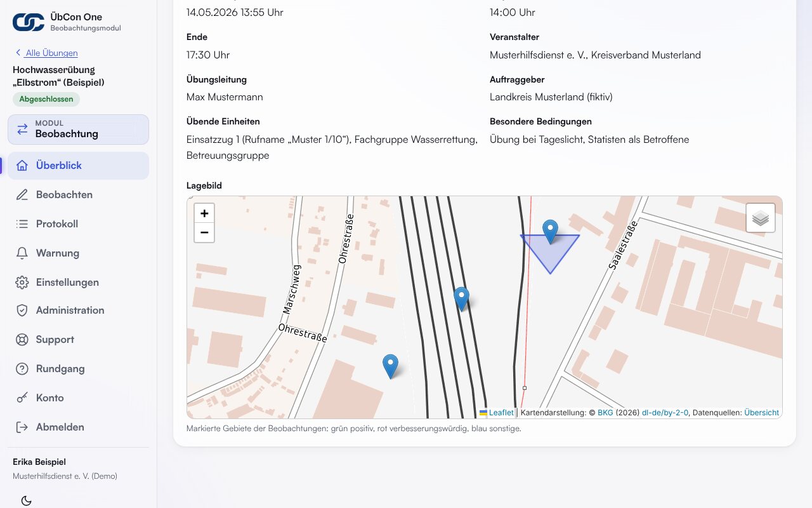Open the Modul Beobachtung switcher
This screenshot has height=508, width=812.
[78, 130]
